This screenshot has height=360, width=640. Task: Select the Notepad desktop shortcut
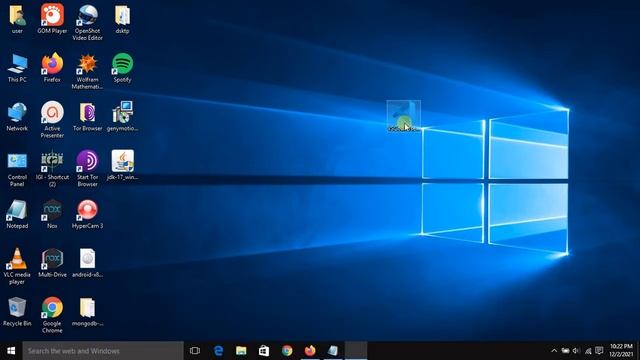pyautogui.click(x=17, y=214)
